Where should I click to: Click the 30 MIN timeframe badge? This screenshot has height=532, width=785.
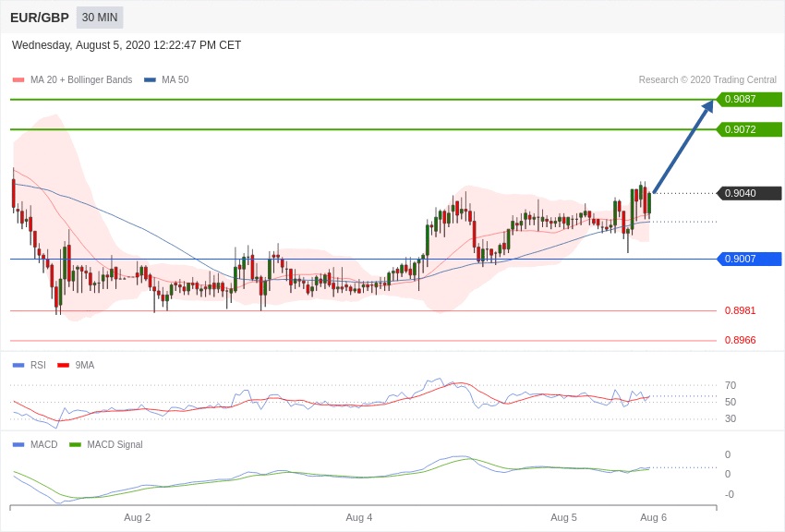tap(100, 18)
